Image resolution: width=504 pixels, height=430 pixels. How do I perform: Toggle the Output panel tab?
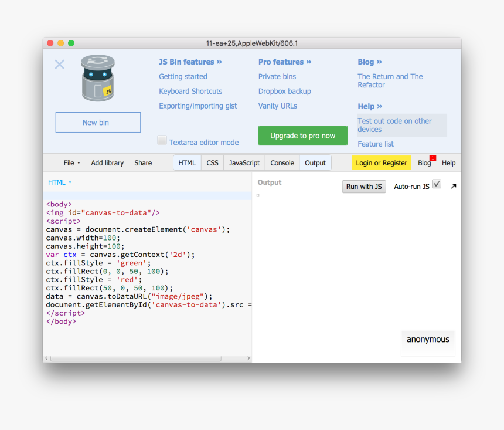pyautogui.click(x=315, y=163)
